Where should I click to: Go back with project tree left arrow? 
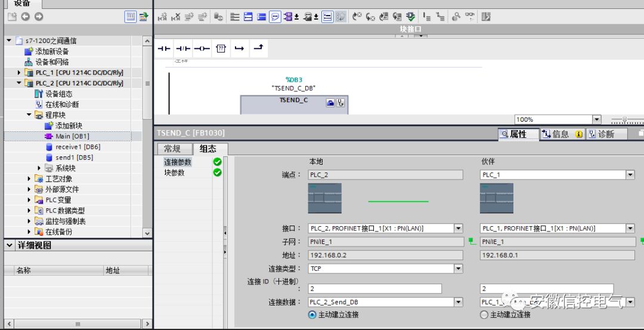click(x=26, y=17)
